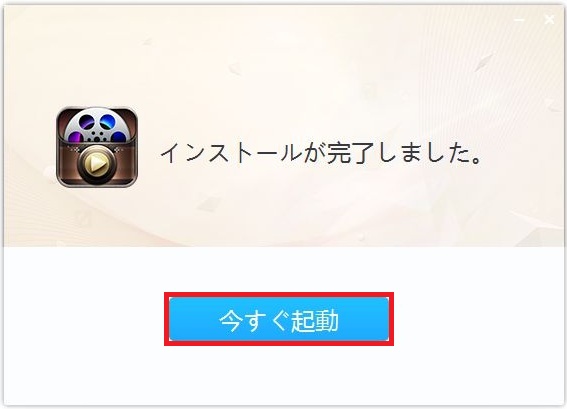The height and width of the screenshot is (409, 567).
Task: Click しました at the end of the message
Action: tap(421, 153)
